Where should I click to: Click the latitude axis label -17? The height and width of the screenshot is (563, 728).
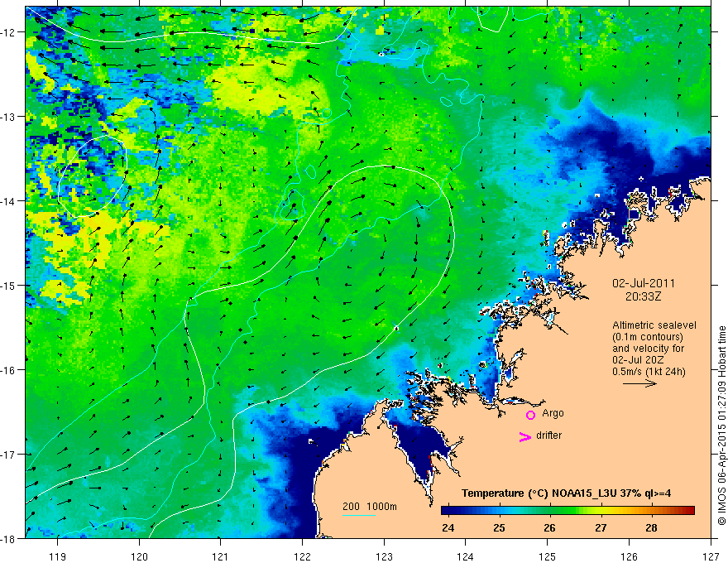pos(8,455)
